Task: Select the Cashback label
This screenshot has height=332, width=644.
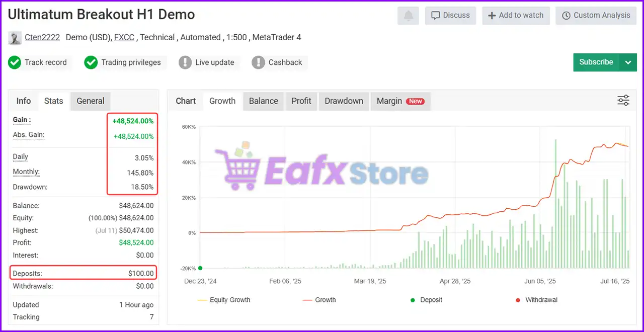Action: (285, 62)
